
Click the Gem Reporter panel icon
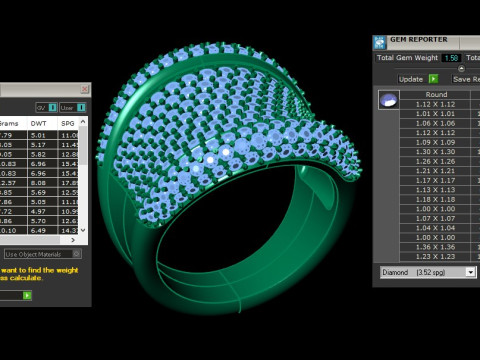pos(379,43)
